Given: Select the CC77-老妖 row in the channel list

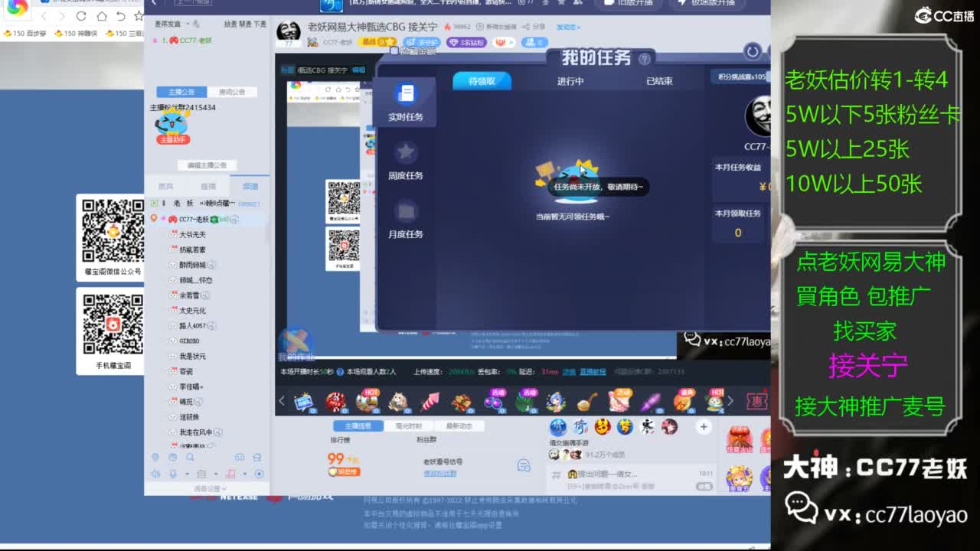Looking at the screenshot, I should pos(207,220).
